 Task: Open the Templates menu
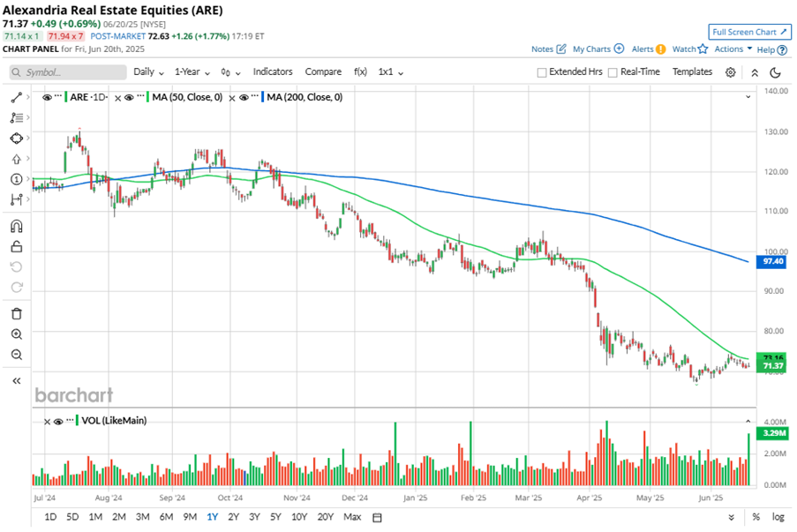(692, 71)
